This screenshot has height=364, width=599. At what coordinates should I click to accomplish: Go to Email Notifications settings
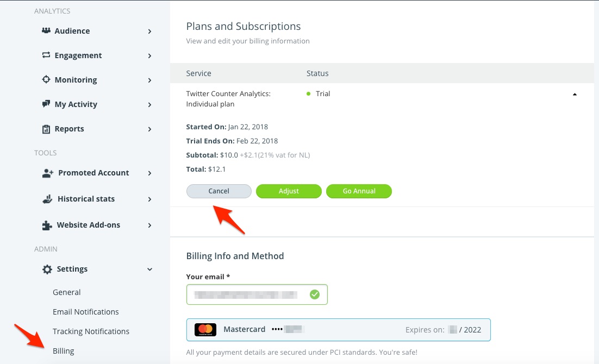point(85,312)
